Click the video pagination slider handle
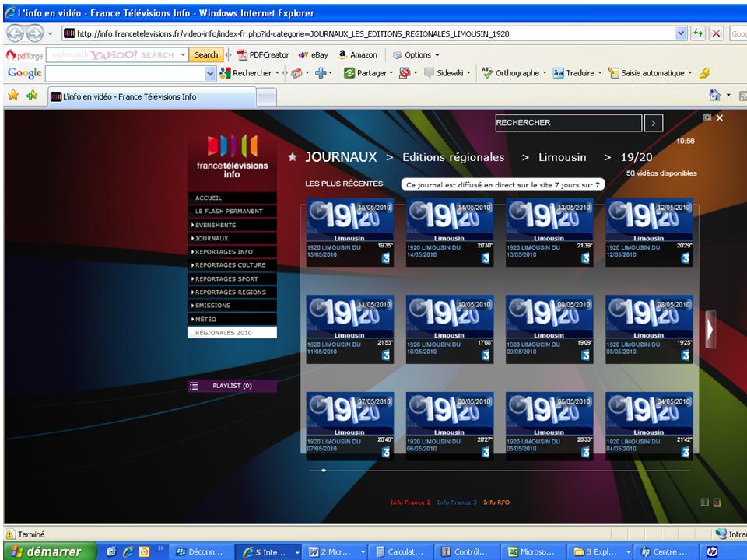The image size is (747, 560). [x=324, y=471]
